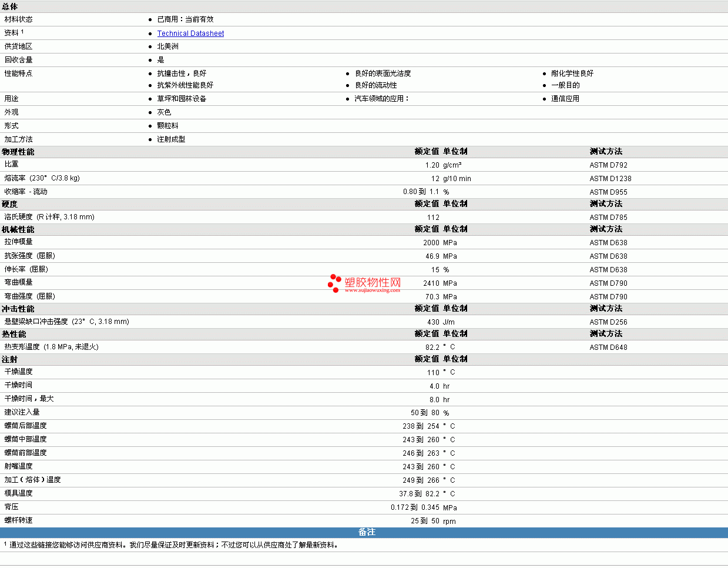Click the 抗张强度 (屈服) row label
The width and height of the screenshot is (728, 568).
[x=29, y=256]
